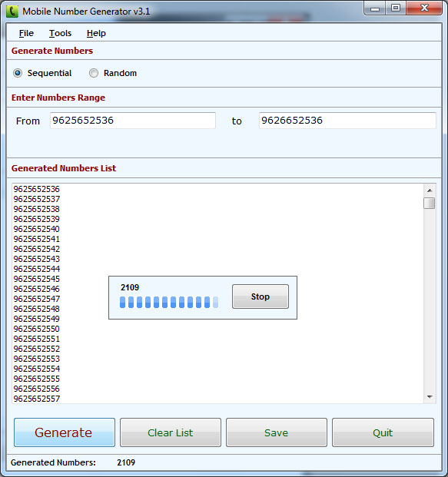
Task: Click the green phone app icon
Action: click(x=12, y=12)
